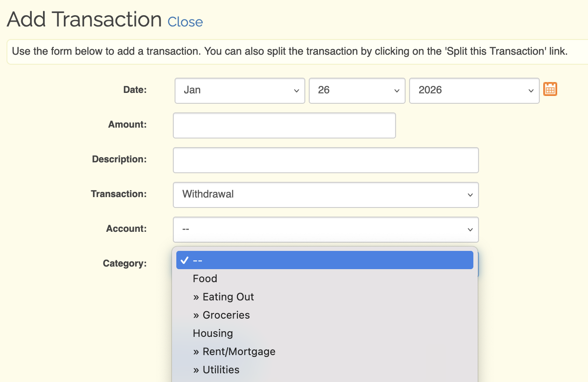Select the blank '--' category option

(x=324, y=260)
